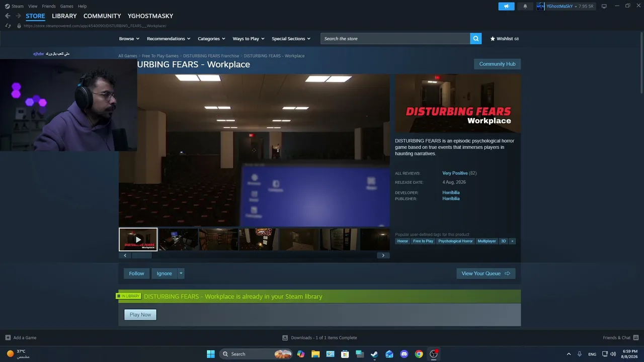This screenshot has height=362, width=644.
Task: Open File Explorer from the taskbar
Action: [x=315, y=354]
